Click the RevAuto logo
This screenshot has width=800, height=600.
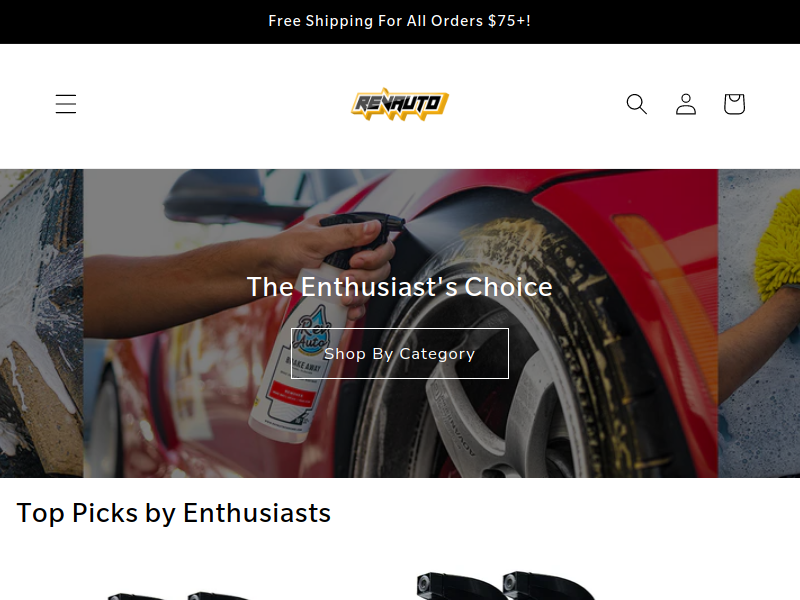(x=399, y=104)
